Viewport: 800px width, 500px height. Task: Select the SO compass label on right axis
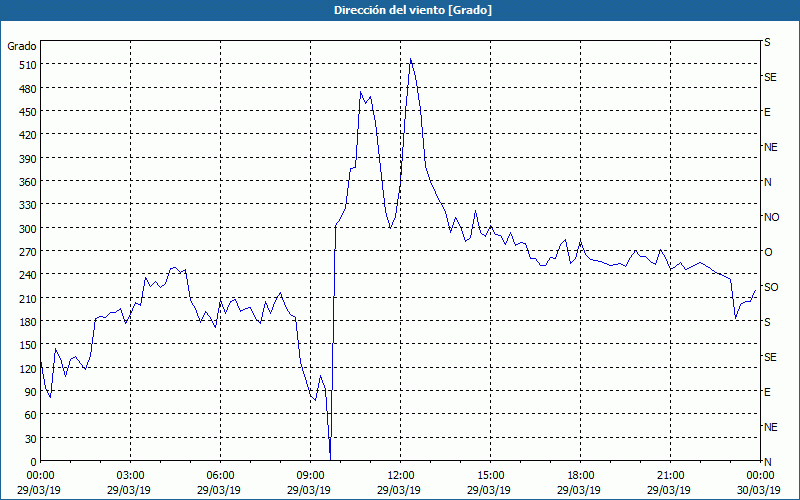[771, 287]
